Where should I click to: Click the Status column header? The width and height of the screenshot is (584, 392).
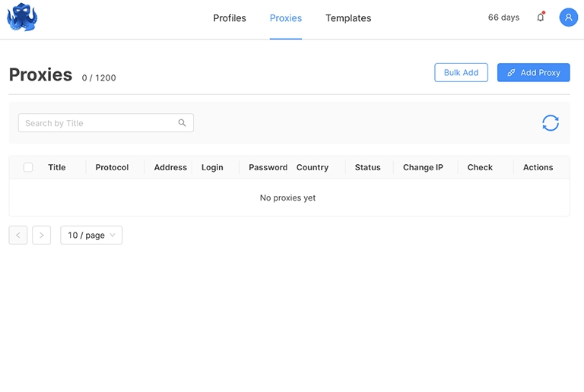pos(367,167)
